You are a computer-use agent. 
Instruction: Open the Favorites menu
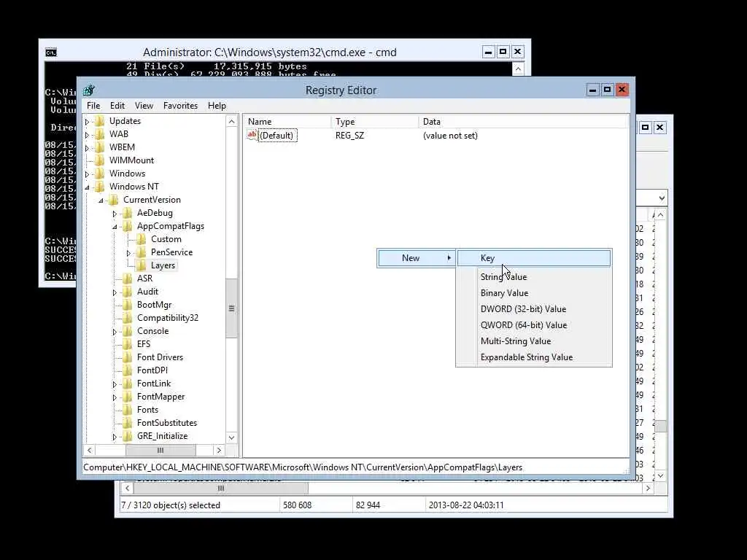[x=180, y=106]
